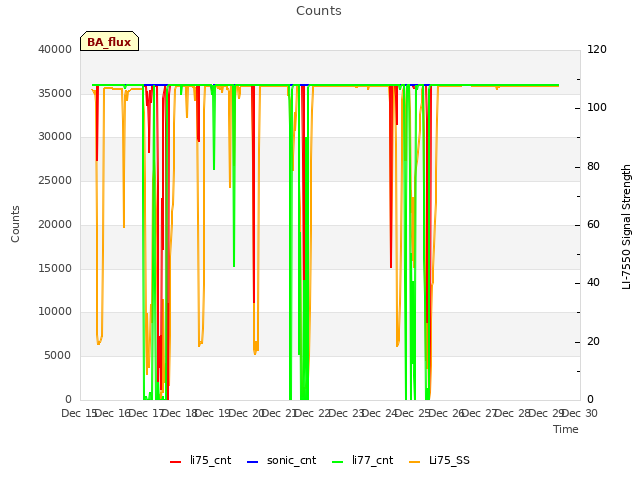This screenshot has width=640, height=480.
Task: Click the BA_flux label badge
Action: 109,41
